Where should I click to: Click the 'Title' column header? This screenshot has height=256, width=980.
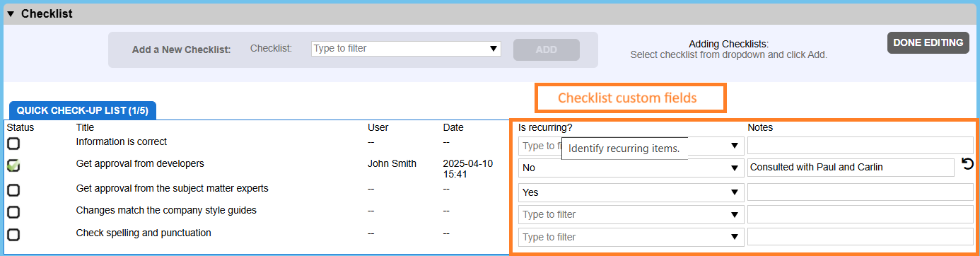[x=85, y=128]
